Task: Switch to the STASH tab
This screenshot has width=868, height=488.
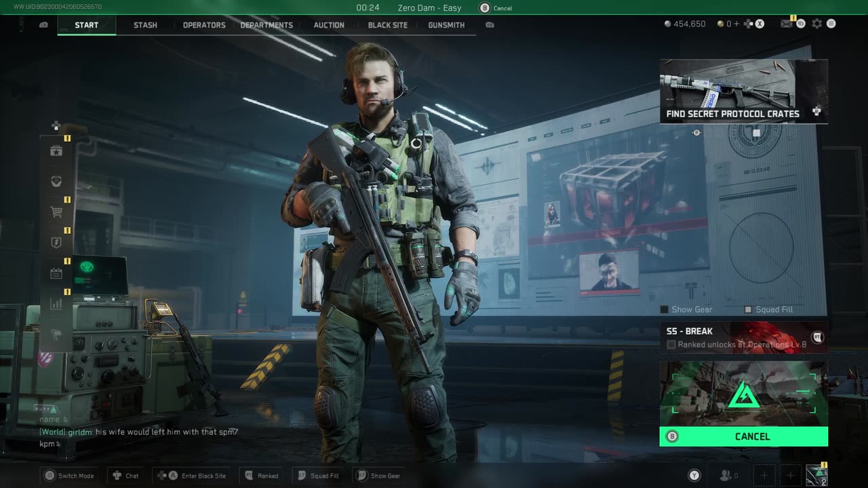Action: pyautogui.click(x=145, y=25)
